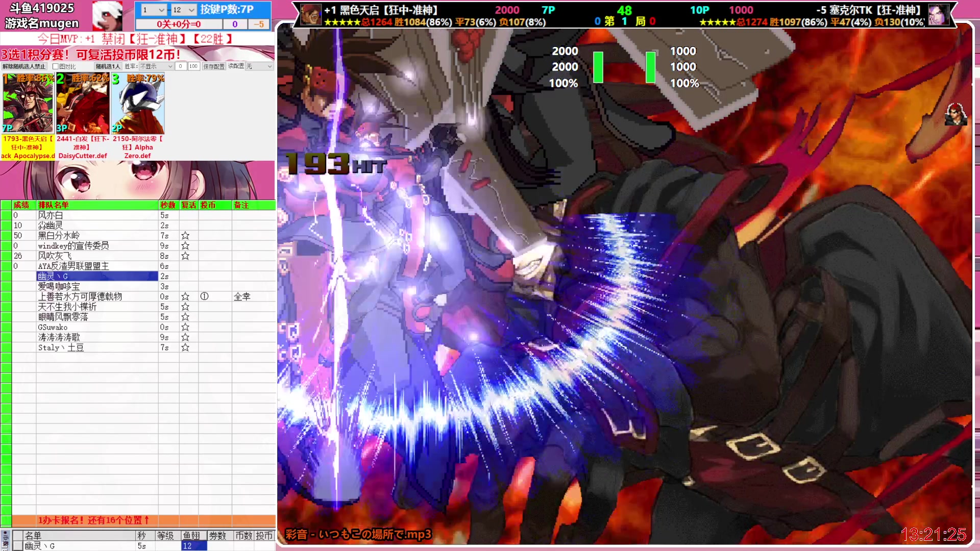Click the orange 办卡报名 banner

click(x=143, y=520)
